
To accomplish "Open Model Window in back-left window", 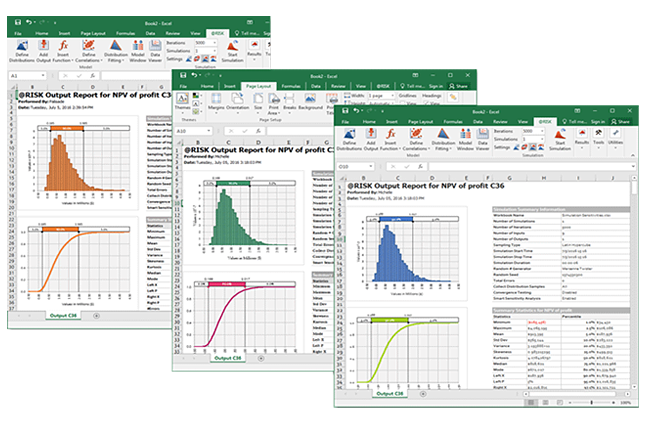I will (138, 51).
